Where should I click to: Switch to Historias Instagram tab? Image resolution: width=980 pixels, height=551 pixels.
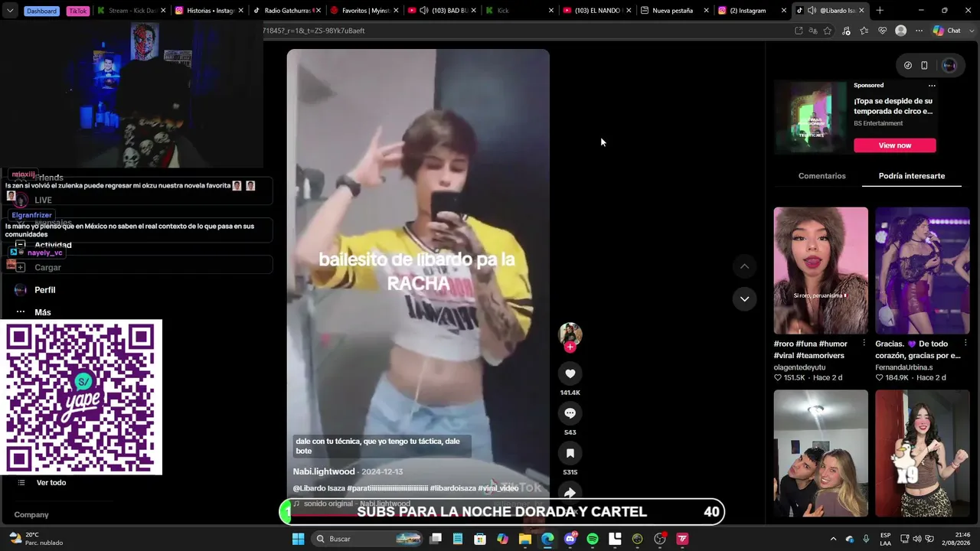coord(207,11)
